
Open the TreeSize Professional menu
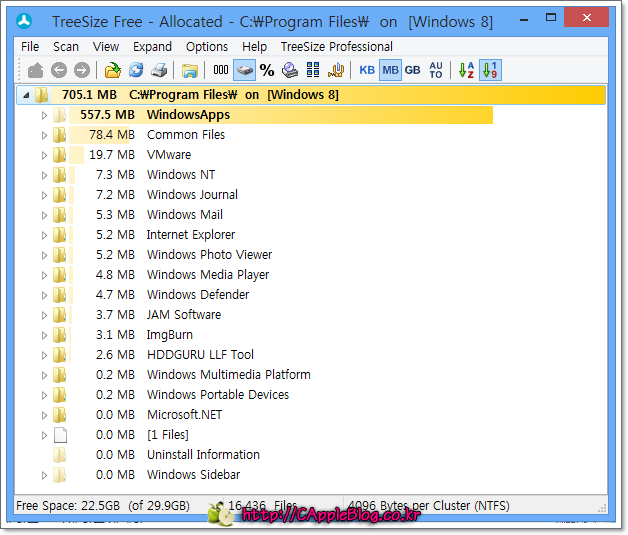(x=336, y=47)
